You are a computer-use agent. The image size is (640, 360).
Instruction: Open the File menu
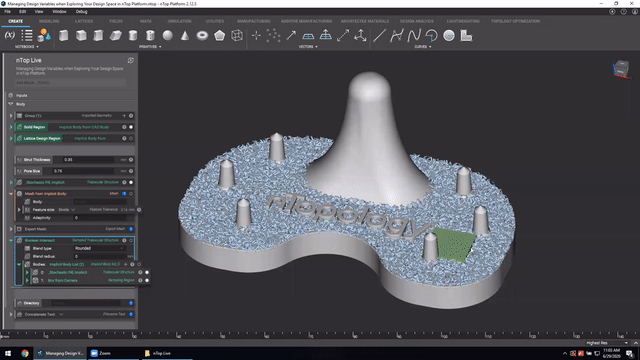(x=7, y=11)
